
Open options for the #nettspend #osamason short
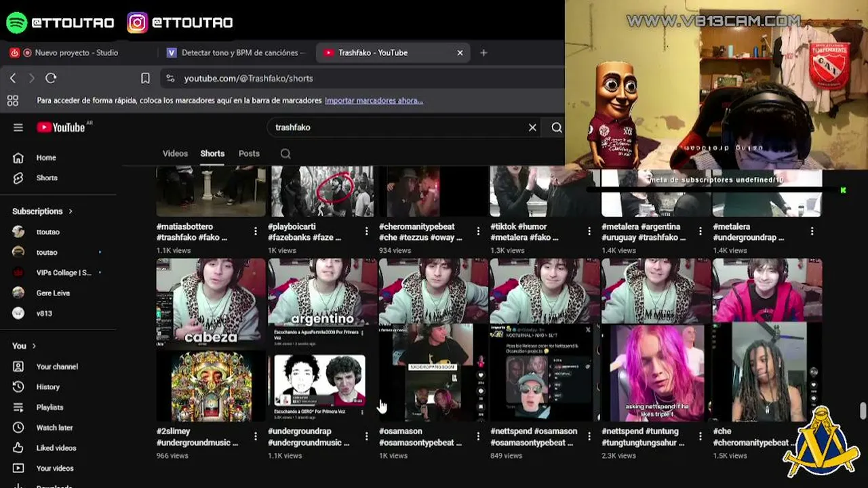[589, 436]
